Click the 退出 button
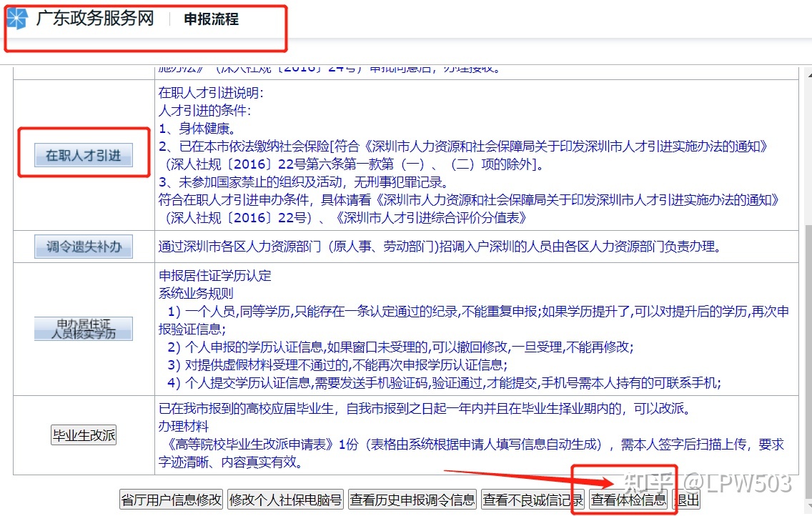 [x=687, y=500]
